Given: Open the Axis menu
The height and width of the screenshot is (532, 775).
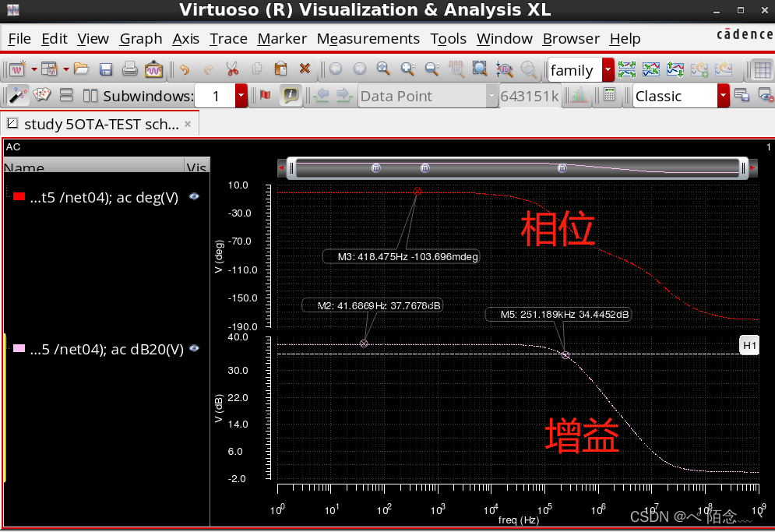Looking at the screenshot, I should tap(186, 39).
